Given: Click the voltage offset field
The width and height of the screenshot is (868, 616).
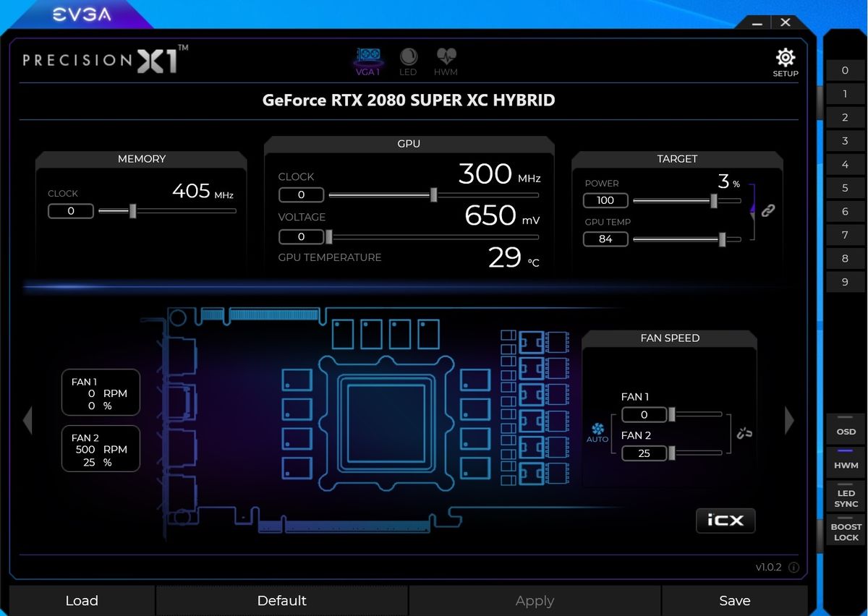Looking at the screenshot, I should [301, 236].
